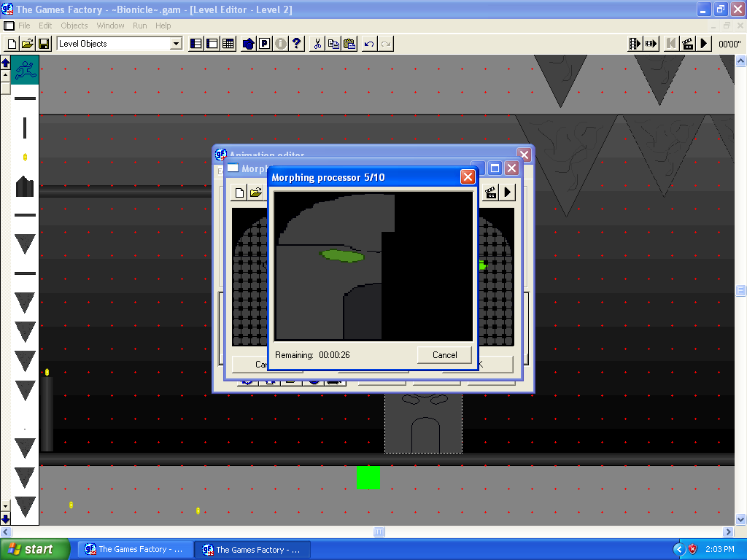The height and width of the screenshot is (560, 747).
Task: Create a new file with New icon
Action: [x=10, y=44]
